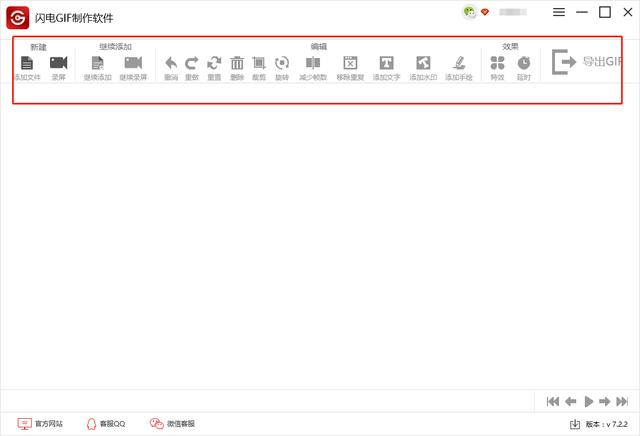Delete frame using 删除 trash icon
Viewport: 640px width, 436px height.
coord(237,64)
